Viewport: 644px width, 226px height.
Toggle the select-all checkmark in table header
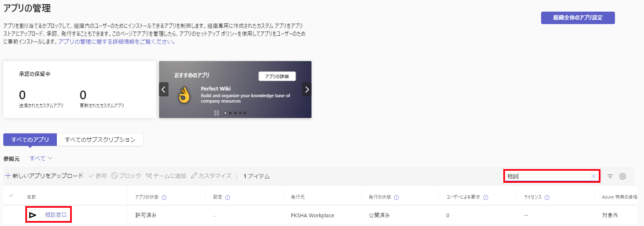pos(11,196)
